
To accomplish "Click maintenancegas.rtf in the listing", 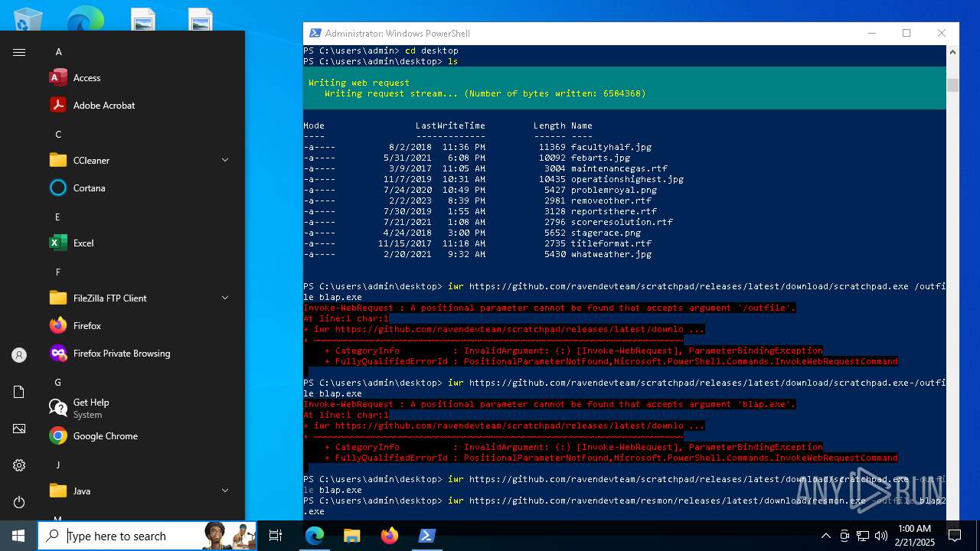I will coord(619,168).
